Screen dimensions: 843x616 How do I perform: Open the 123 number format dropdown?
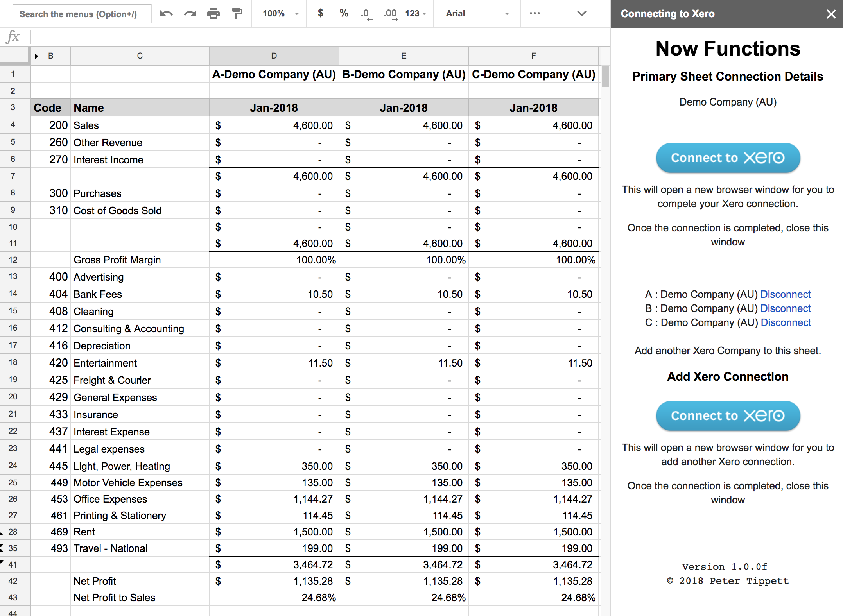pos(416,14)
